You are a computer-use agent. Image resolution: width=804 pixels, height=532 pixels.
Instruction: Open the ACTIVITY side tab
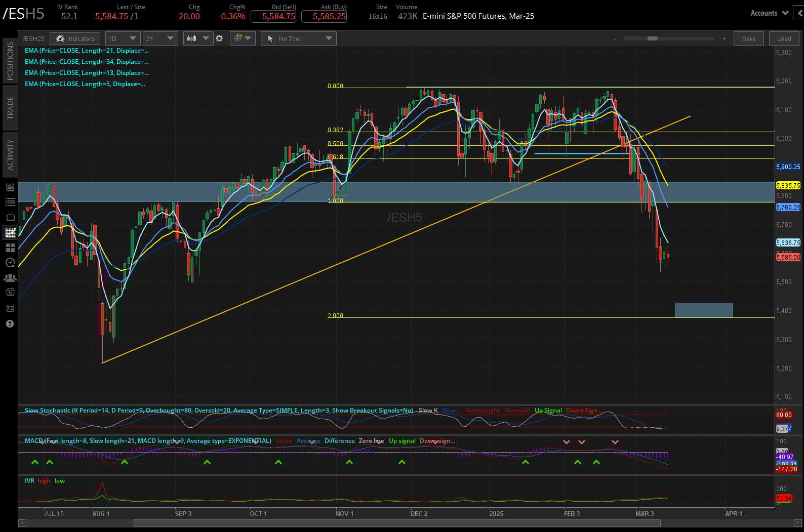(10, 155)
